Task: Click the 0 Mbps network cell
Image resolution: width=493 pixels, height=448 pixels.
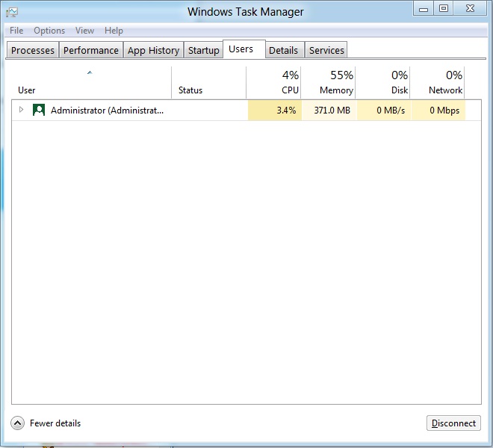Action: 438,111
